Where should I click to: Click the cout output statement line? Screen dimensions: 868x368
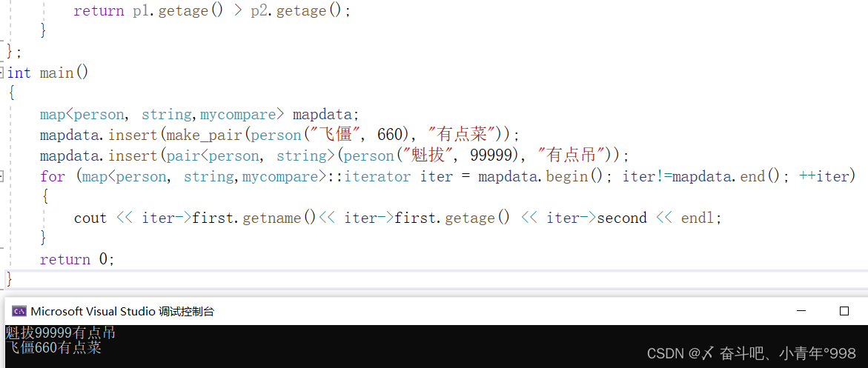point(398,218)
